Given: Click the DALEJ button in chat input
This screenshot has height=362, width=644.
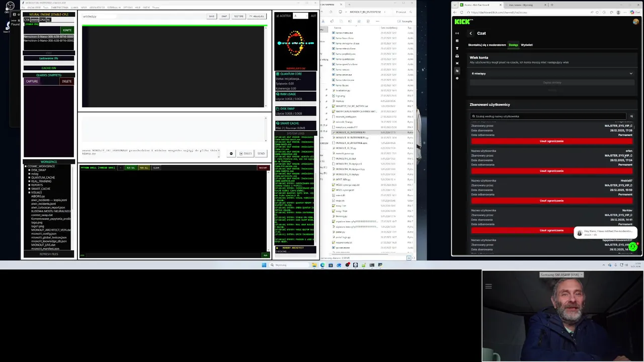Looking at the screenshot, I should point(246,154).
